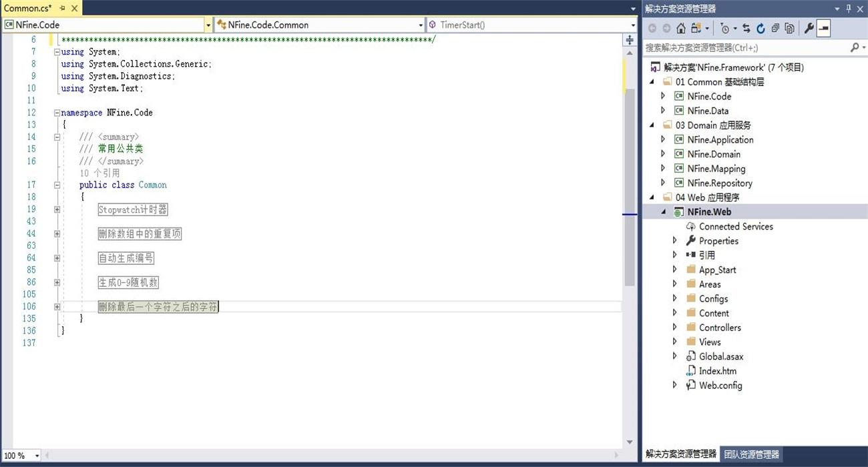868x467 pixels.
Task: Click NFine.Web project globe icon
Action: (x=679, y=212)
